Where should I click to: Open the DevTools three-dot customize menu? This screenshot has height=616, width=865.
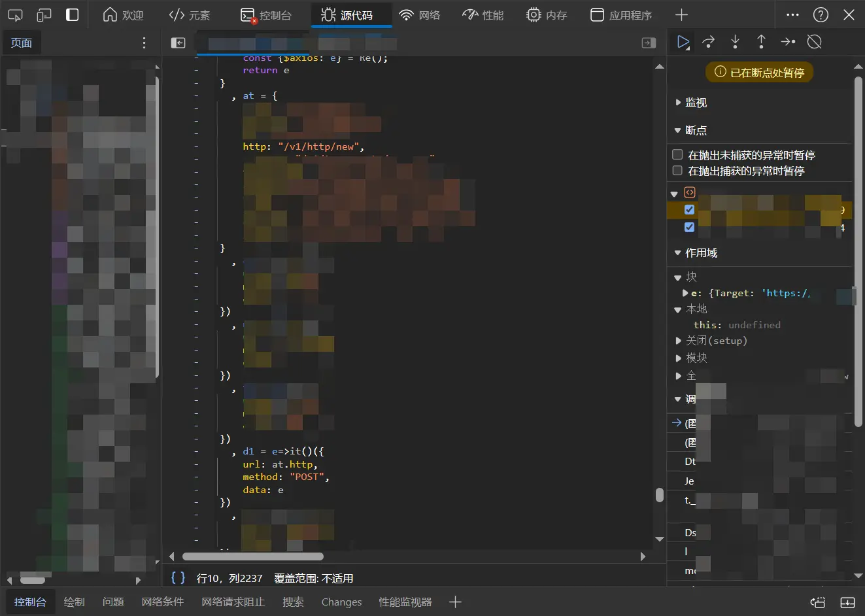click(x=792, y=15)
